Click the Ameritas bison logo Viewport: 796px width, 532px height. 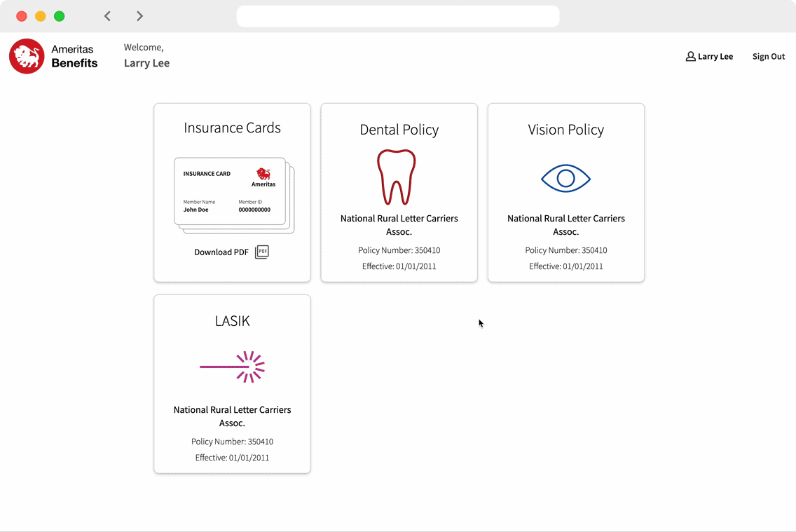(x=27, y=56)
